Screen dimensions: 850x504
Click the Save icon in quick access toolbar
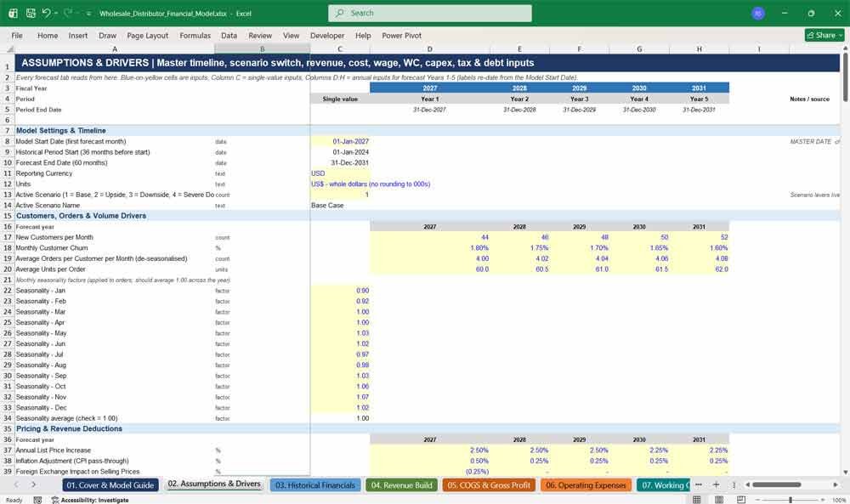coord(31,13)
